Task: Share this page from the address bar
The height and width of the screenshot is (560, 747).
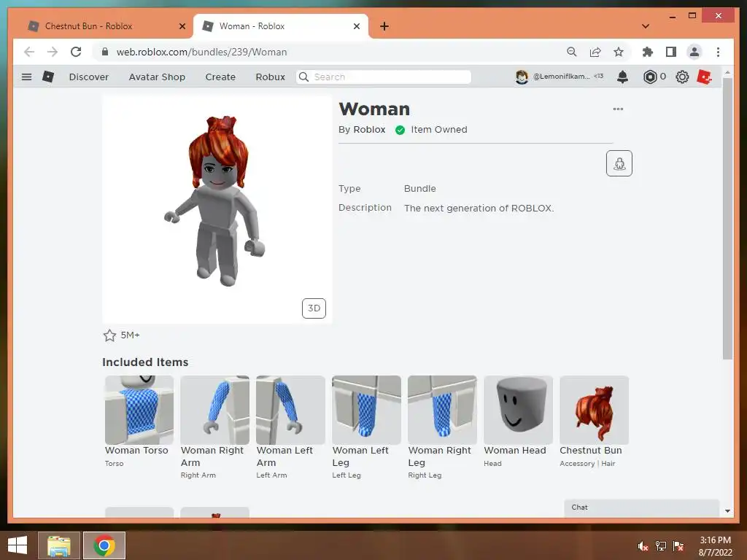Action: (595, 52)
